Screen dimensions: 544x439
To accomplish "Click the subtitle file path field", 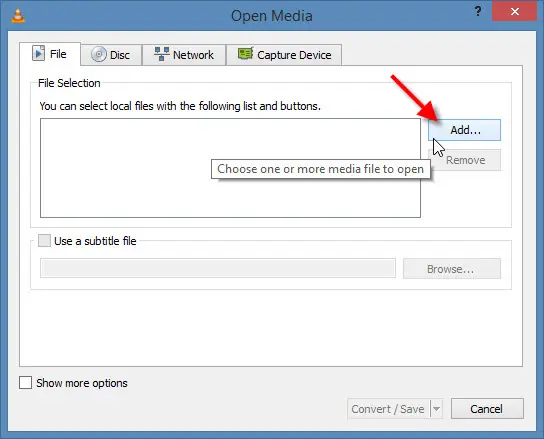I will 218,268.
